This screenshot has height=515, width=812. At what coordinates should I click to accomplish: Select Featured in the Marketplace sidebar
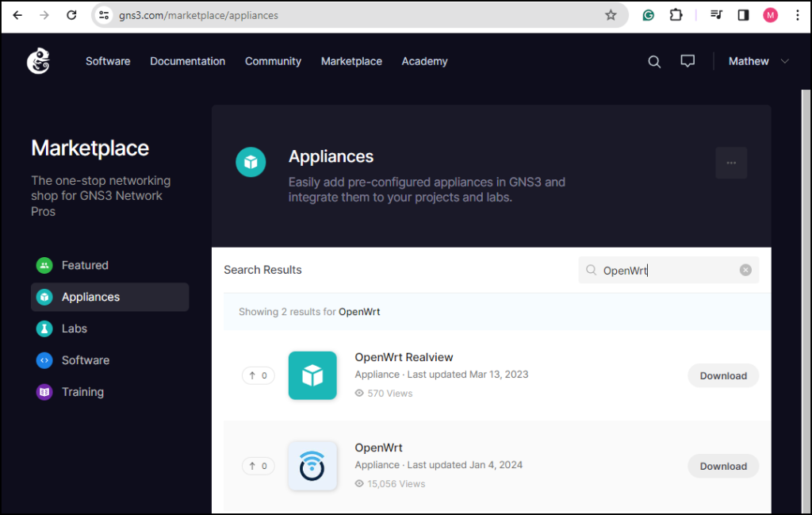tap(109, 265)
